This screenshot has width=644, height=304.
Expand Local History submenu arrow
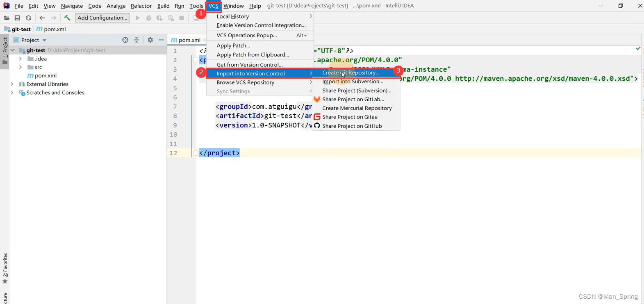click(311, 16)
